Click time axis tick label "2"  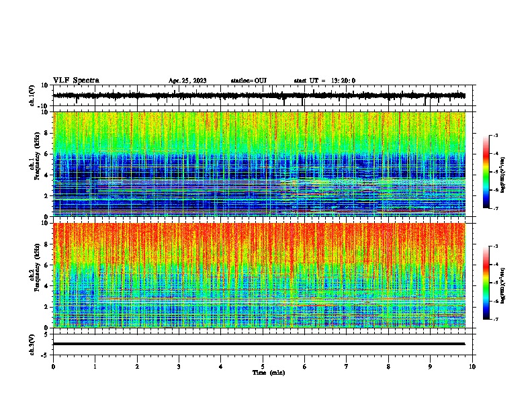[x=137, y=367]
